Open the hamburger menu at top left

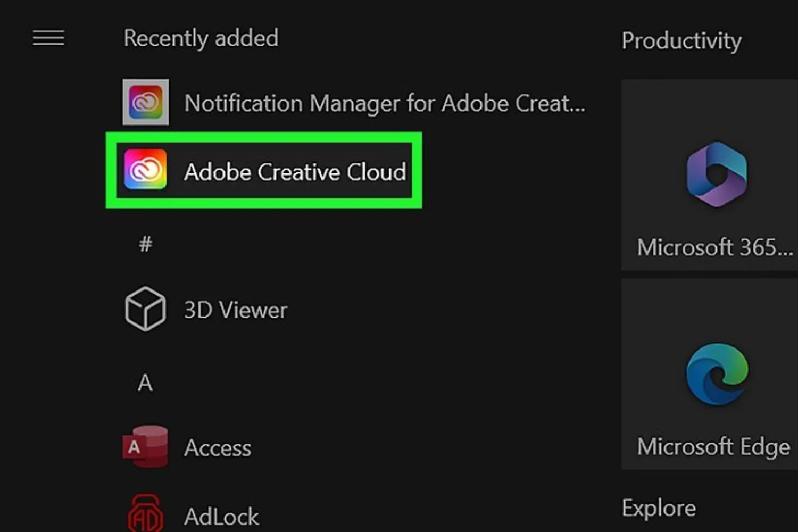coord(48,38)
